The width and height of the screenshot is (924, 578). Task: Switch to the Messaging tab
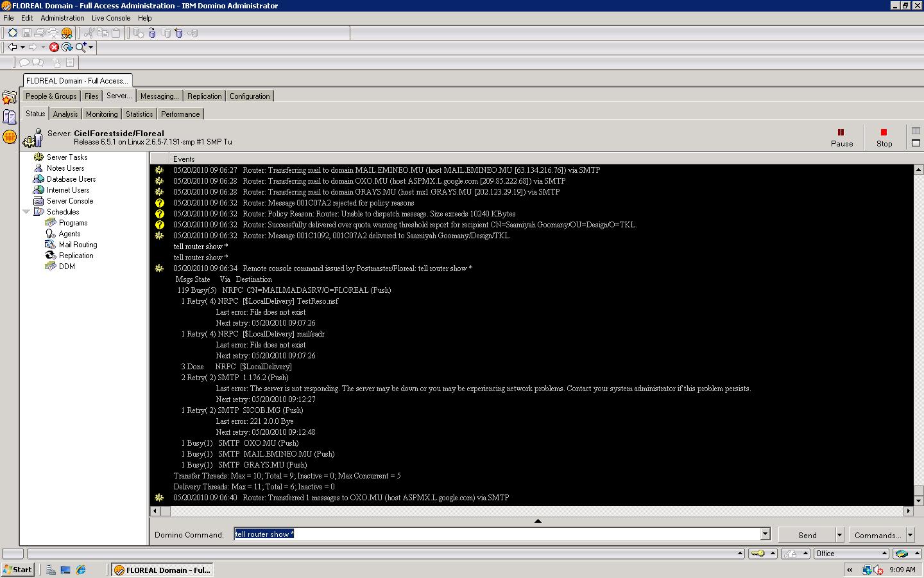[159, 96]
